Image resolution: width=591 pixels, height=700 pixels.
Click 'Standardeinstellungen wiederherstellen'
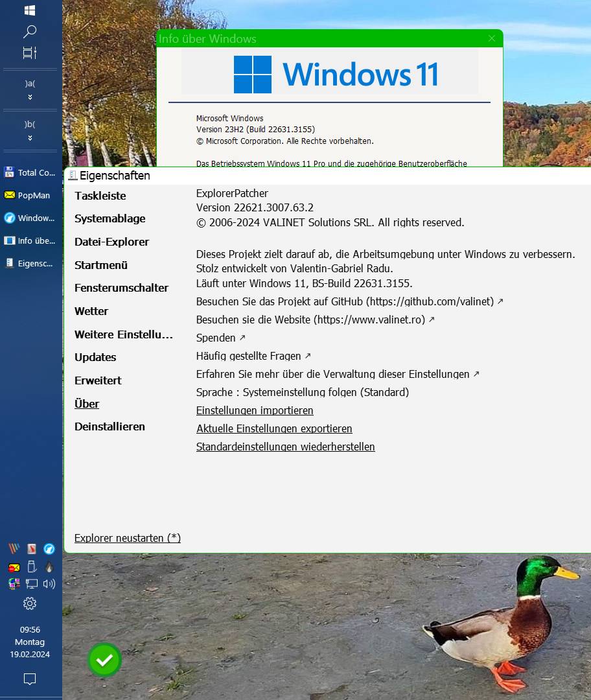(285, 447)
